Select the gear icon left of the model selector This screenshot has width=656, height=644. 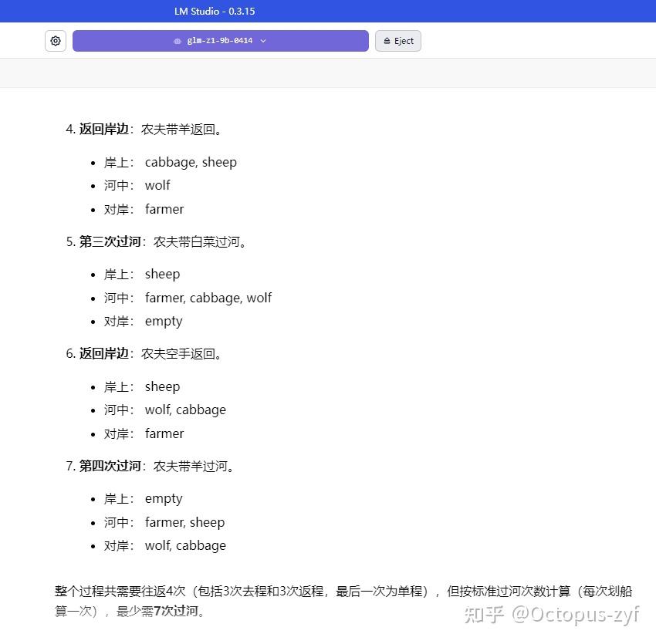[55, 40]
